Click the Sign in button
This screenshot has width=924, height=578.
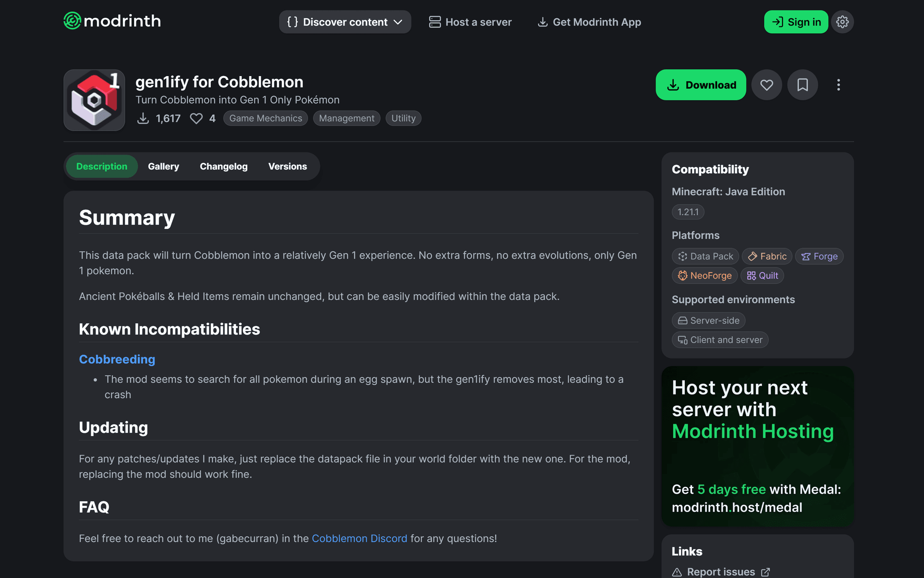796,22
